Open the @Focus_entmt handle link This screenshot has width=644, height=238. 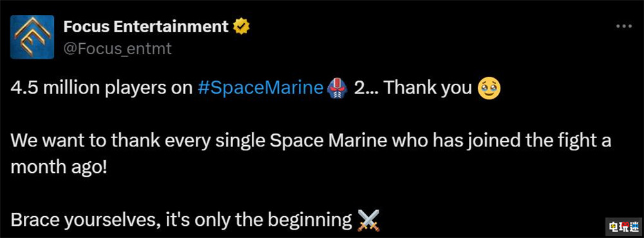pos(117,49)
